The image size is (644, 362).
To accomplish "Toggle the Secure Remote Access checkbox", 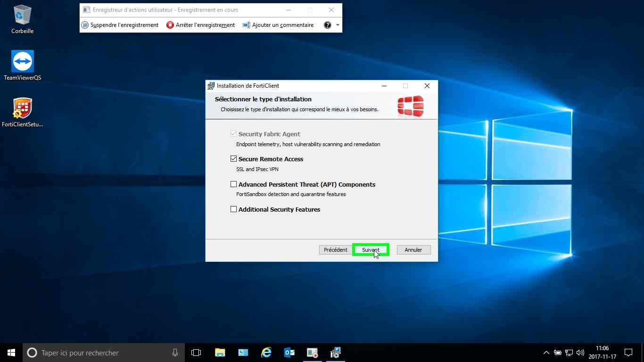I will pos(233,159).
